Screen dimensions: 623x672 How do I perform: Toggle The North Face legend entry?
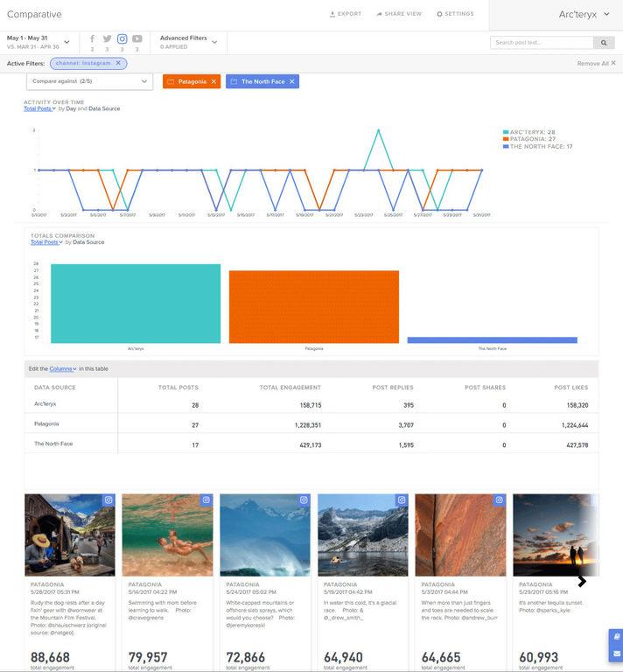pos(537,146)
